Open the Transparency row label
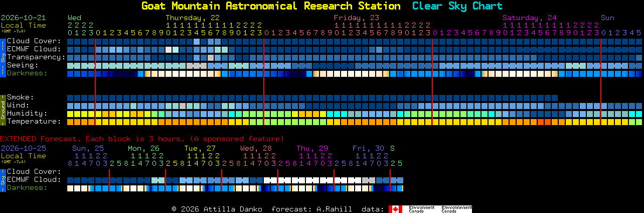This screenshot has height=213, width=644. point(36,57)
